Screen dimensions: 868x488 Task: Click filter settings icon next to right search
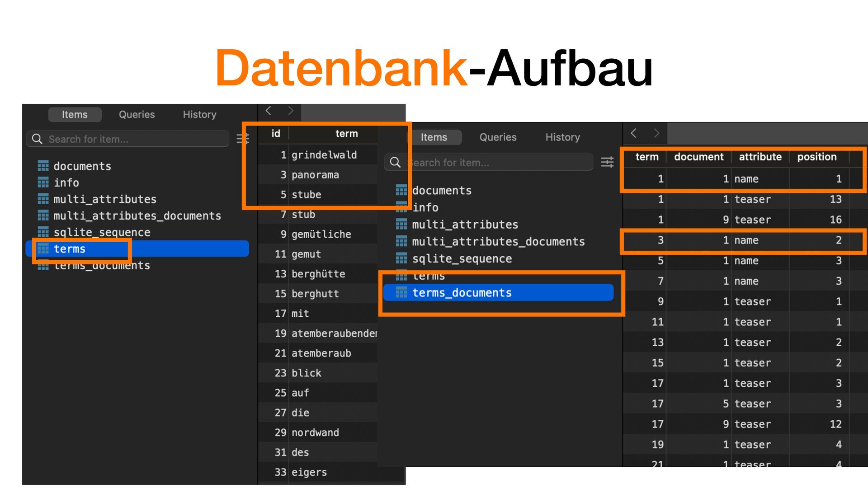[x=607, y=162]
